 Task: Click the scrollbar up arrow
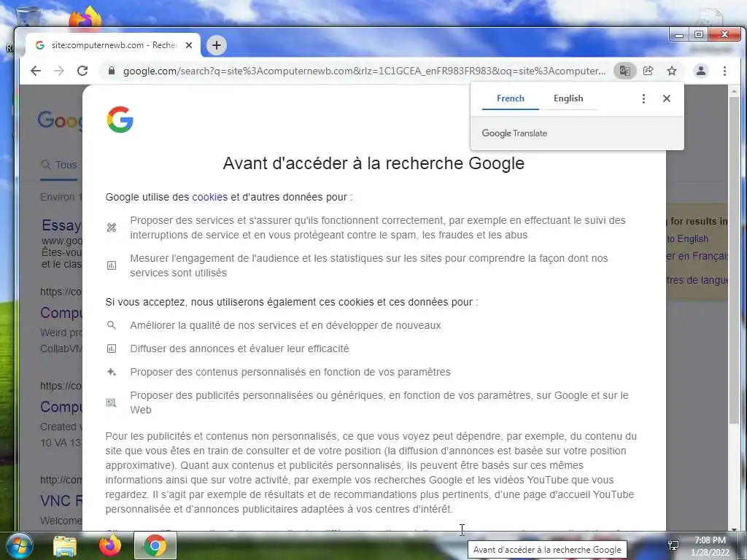click(734, 90)
